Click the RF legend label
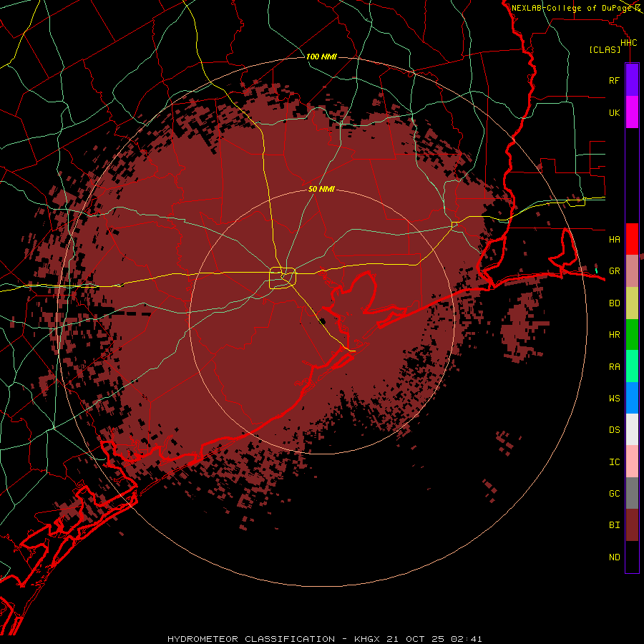Image resolution: width=644 pixels, height=644 pixels. click(x=614, y=80)
